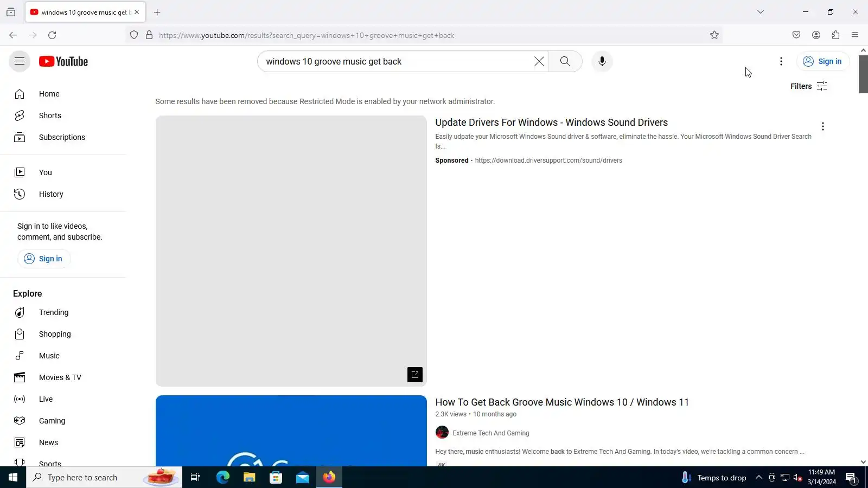Viewport: 868px width, 488px height.
Task: Clear the search query with the X
Action: click(539, 61)
